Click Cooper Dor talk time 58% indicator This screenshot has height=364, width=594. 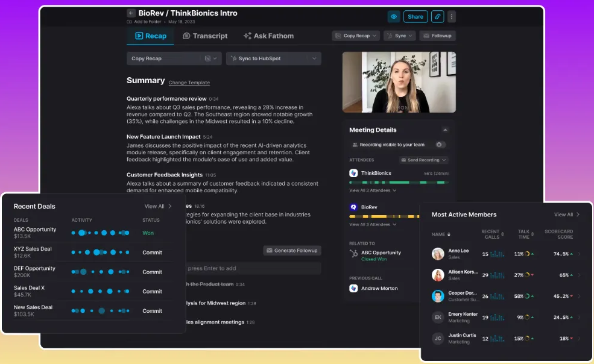(524, 296)
